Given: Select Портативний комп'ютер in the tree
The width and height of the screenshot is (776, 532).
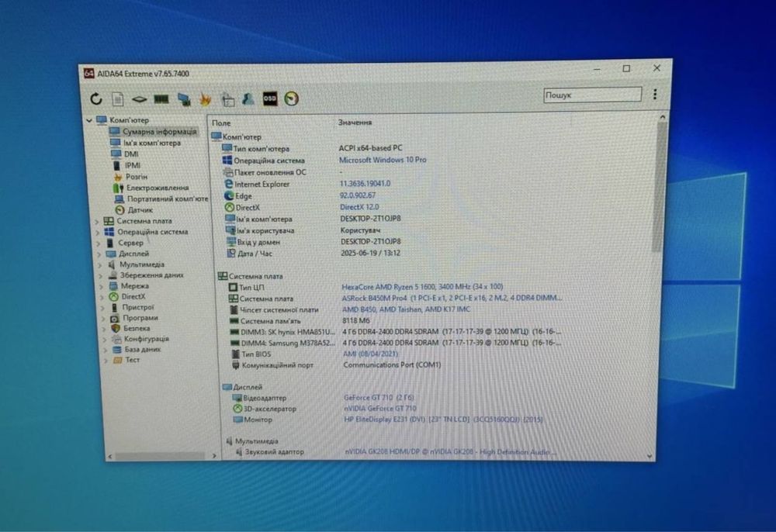Looking at the screenshot, I should point(168,199).
